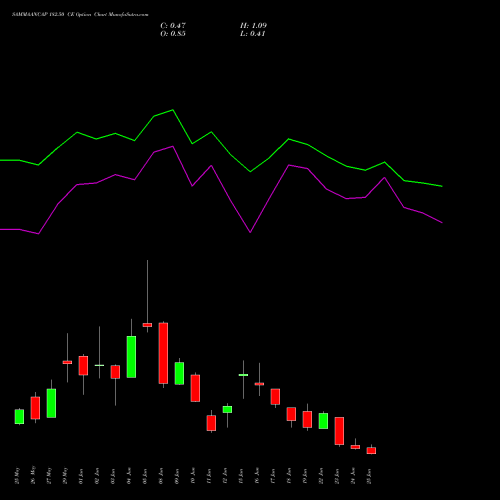
Task: Click the magenta indicator line on the chart
Action: [211, 166]
